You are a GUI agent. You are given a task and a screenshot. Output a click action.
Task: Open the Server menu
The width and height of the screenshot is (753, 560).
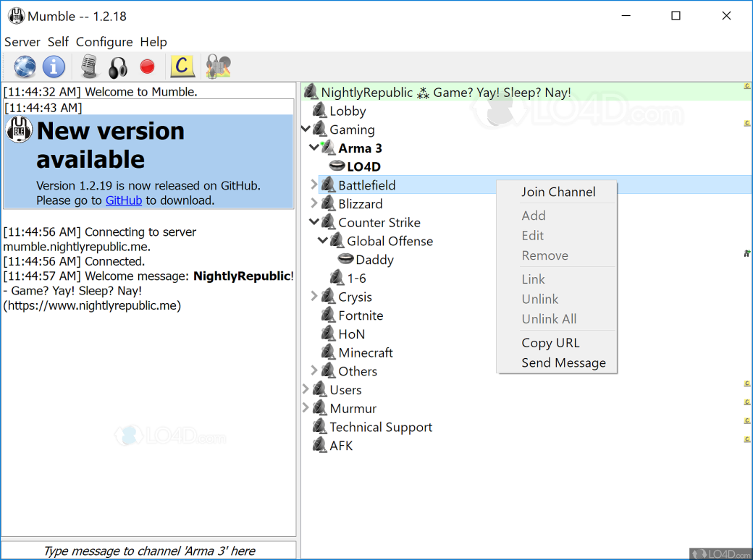[x=22, y=42]
